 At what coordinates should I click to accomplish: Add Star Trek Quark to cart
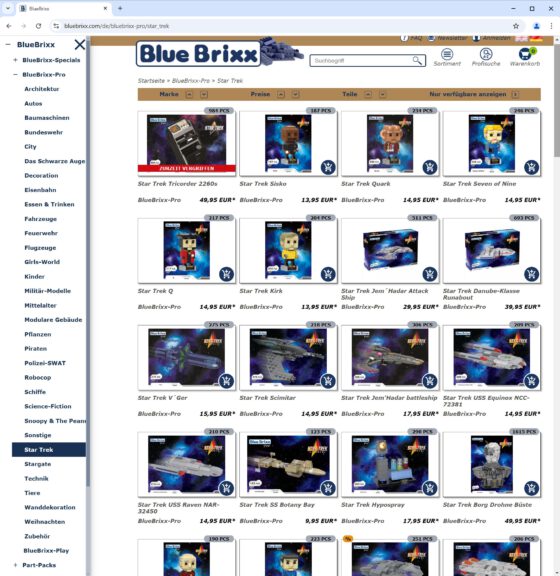pyautogui.click(x=430, y=167)
